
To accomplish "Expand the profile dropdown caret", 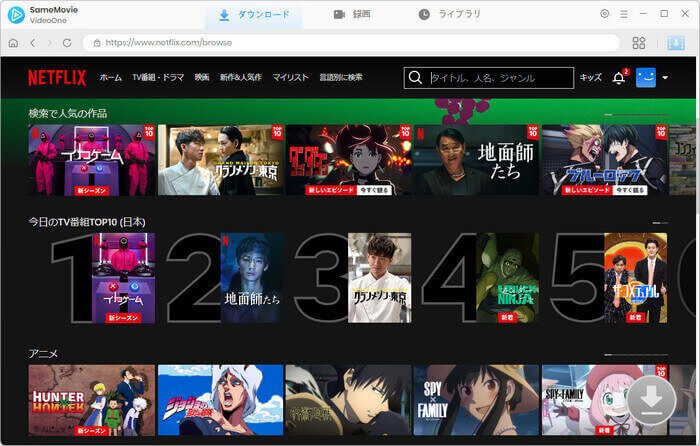I will pyautogui.click(x=665, y=78).
